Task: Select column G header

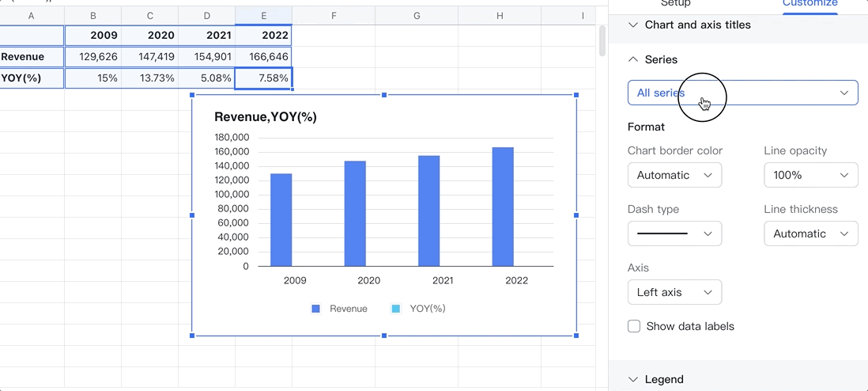Action: pyautogui.click(x=417, y=16)
